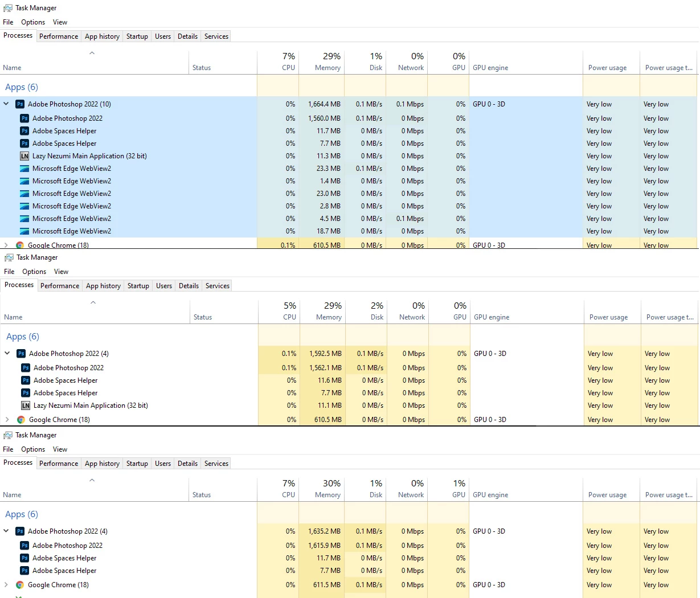
Task: Sort by the 1% GPU column header
Action: (x=448, y=489)
